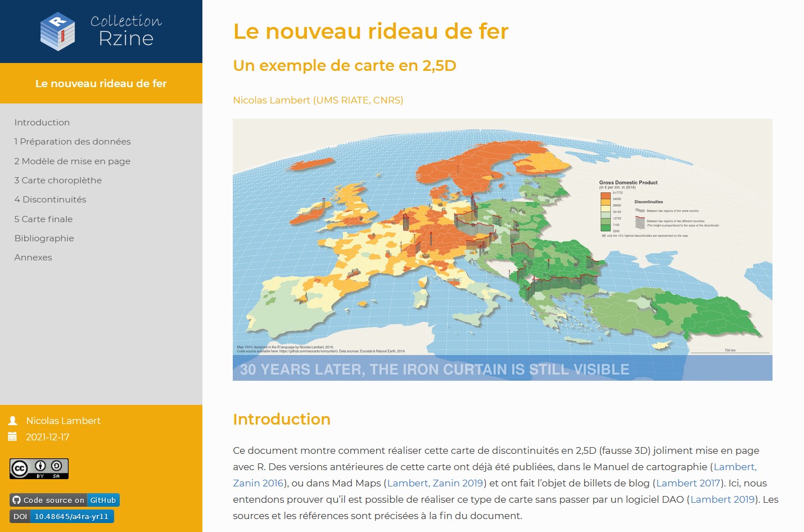Open the Lambert, Zanin 2019 reference link
The width and height of the screenshot is (804, 532).
click(435, 483)
